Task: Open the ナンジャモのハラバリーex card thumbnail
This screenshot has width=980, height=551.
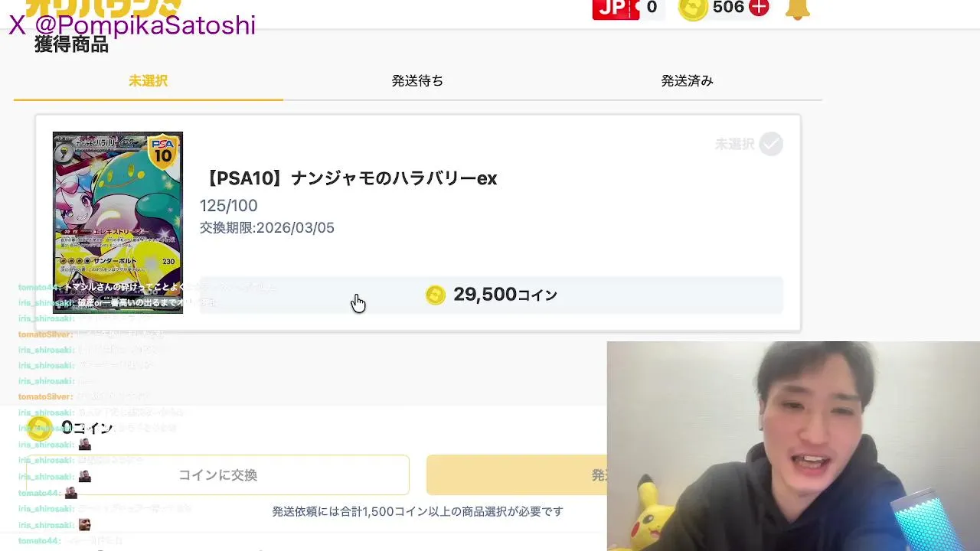Action: pos(118,223)
